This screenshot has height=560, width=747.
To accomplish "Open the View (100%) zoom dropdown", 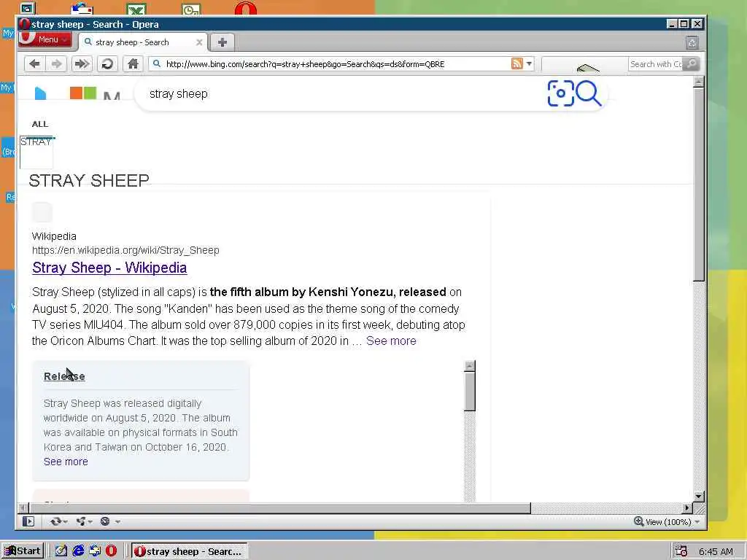I will pos(673,522).
